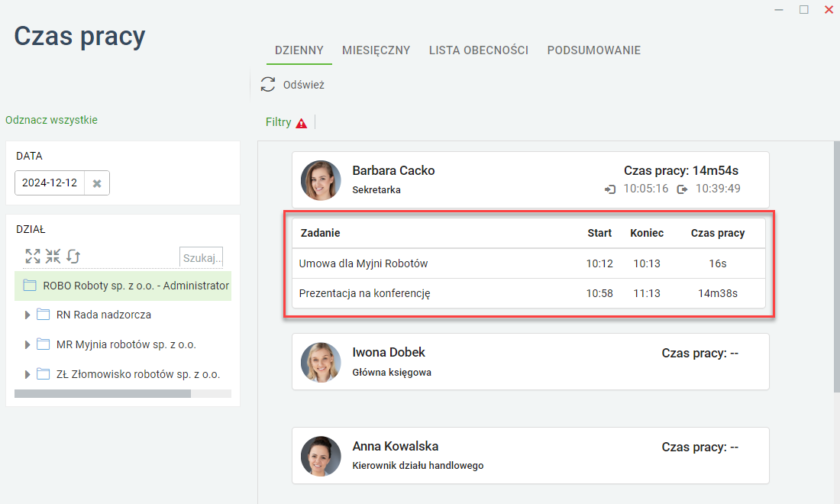
Task: Expand the ZŁ Złomowisko robotów node
Action: 27,374
